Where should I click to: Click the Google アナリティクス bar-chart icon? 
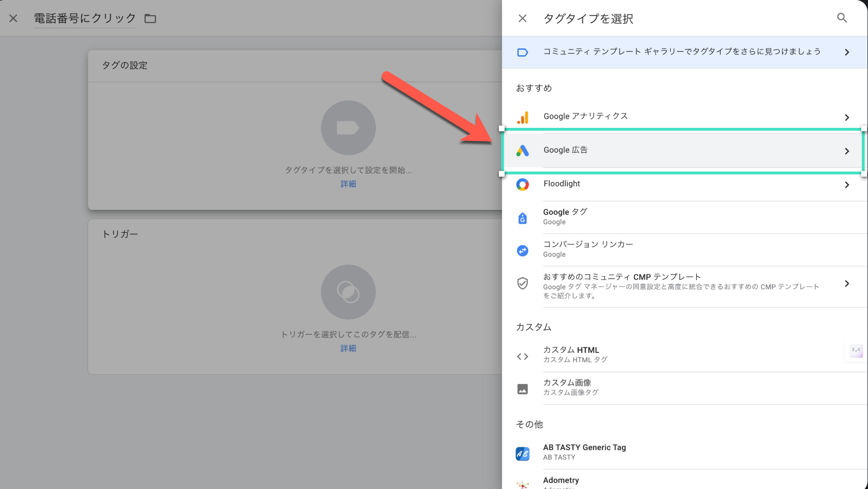(x=522, y=117)
